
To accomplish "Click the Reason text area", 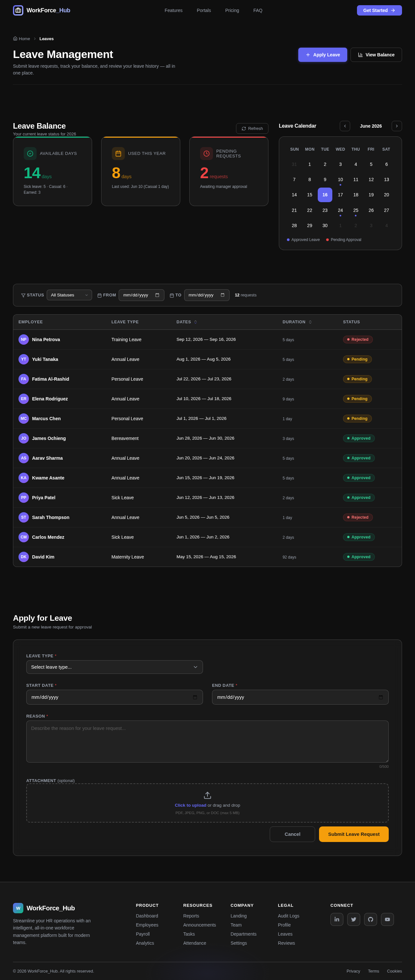I will coord(207,742).
